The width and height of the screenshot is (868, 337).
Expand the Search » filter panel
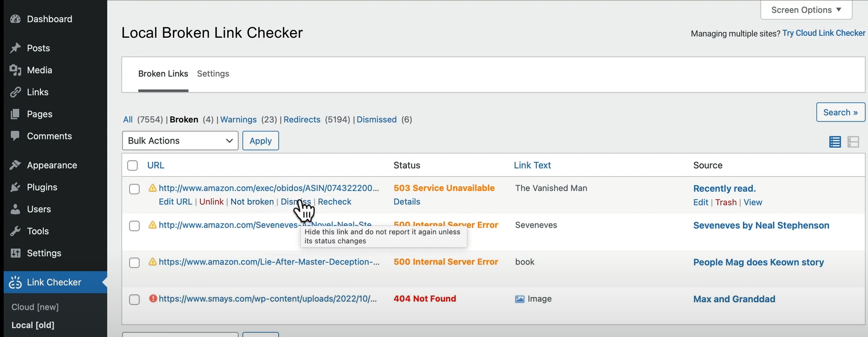point(840,113)
